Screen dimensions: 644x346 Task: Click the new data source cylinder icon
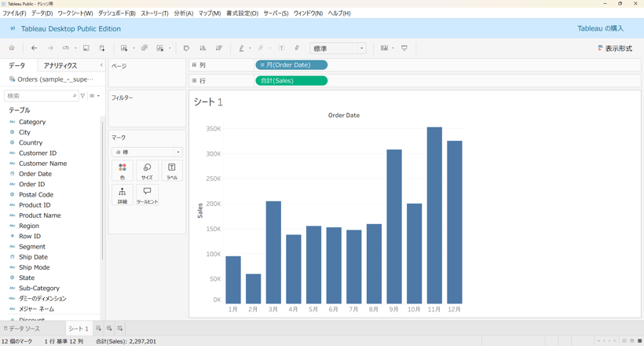[x=102, y=48]
